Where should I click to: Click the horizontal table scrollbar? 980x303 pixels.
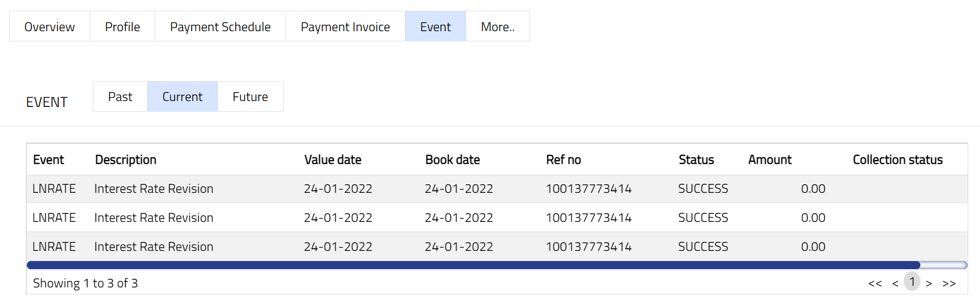pyautogui.click(x=473, y=265)
